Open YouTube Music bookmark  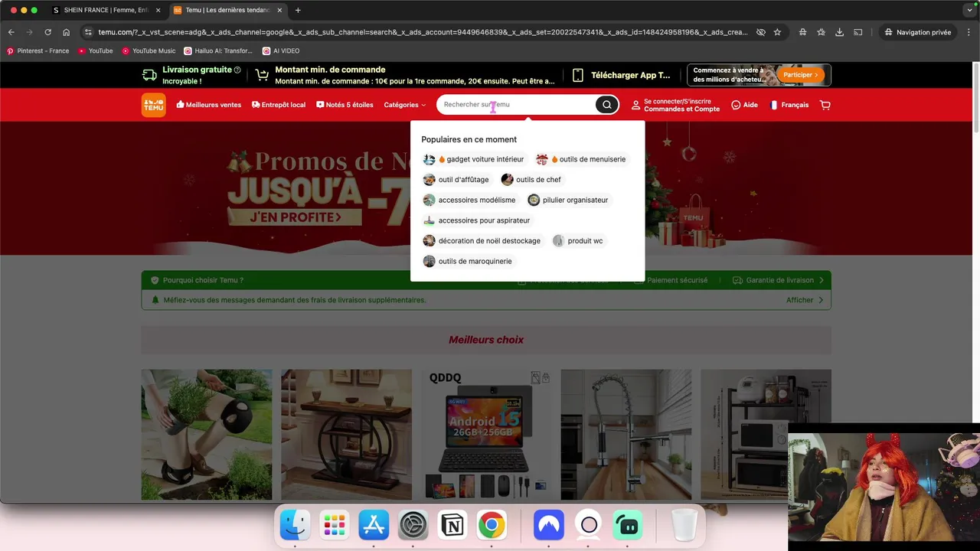pyautogui.click(x=149, y=51)
